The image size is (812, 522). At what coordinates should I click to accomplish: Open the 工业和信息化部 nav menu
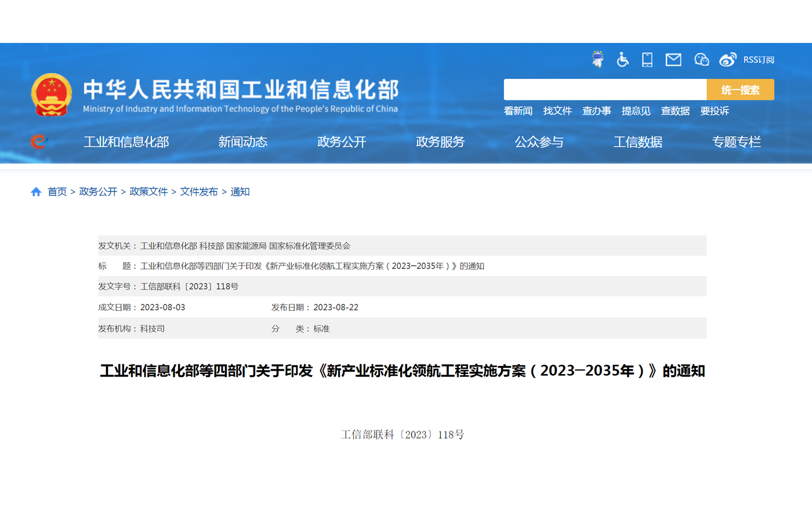[126, 142]
